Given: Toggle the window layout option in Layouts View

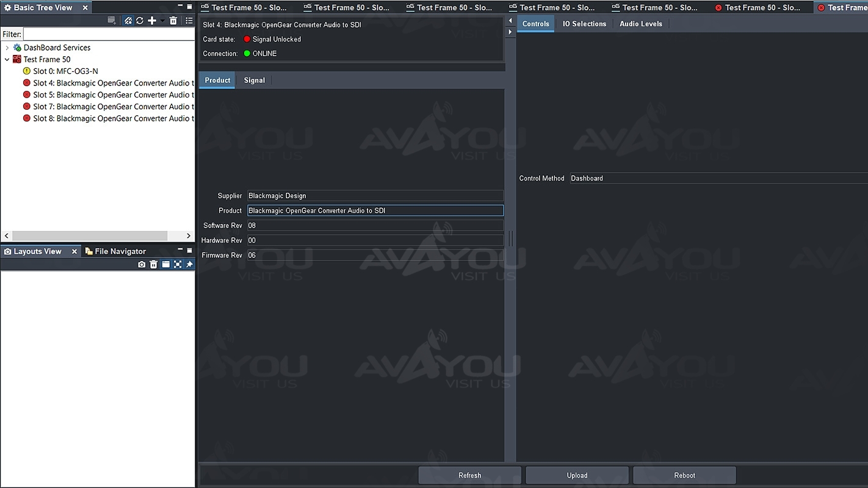Looking at the screenshot, I should pos(165,264).
